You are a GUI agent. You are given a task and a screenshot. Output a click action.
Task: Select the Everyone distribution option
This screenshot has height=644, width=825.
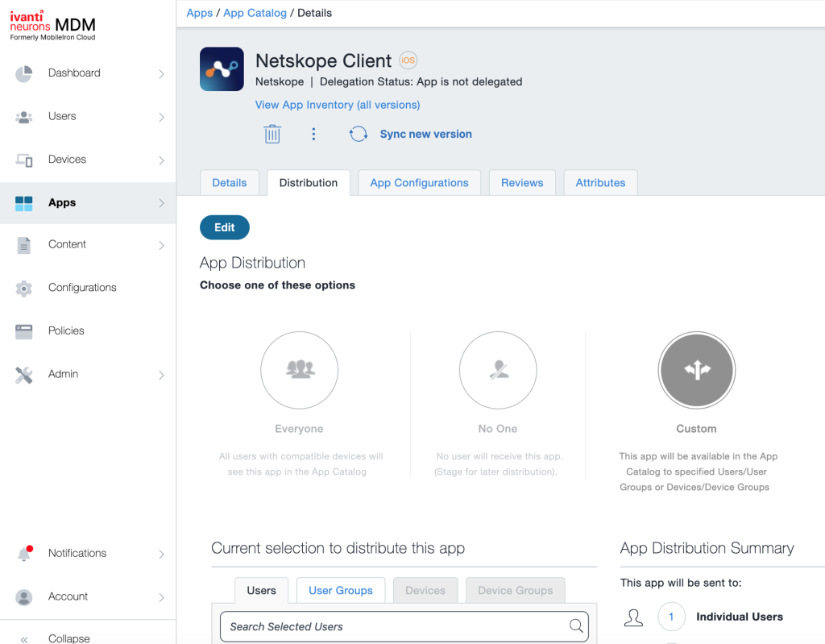click(x=299, y=370)
